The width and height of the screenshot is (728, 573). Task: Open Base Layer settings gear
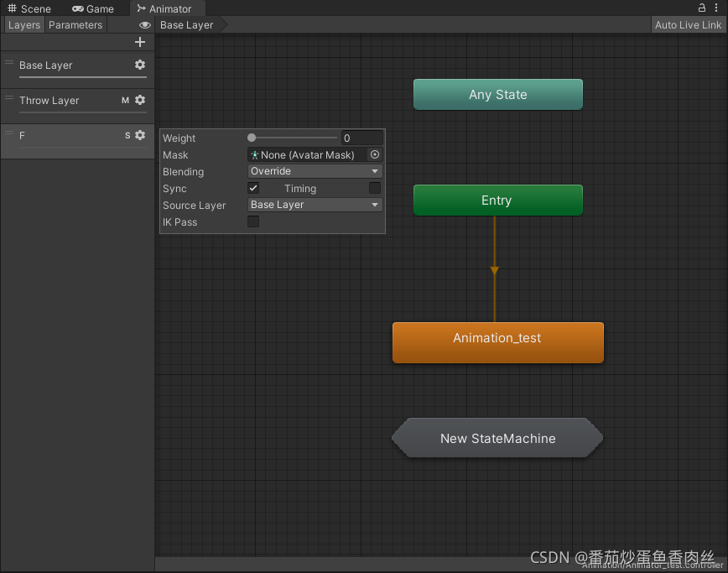point(140,65)
